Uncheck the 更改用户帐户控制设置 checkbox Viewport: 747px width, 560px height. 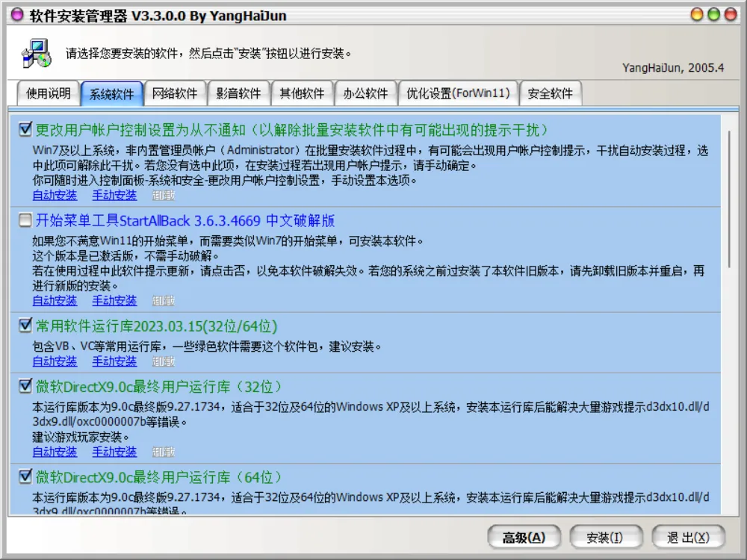coord(25,129)
